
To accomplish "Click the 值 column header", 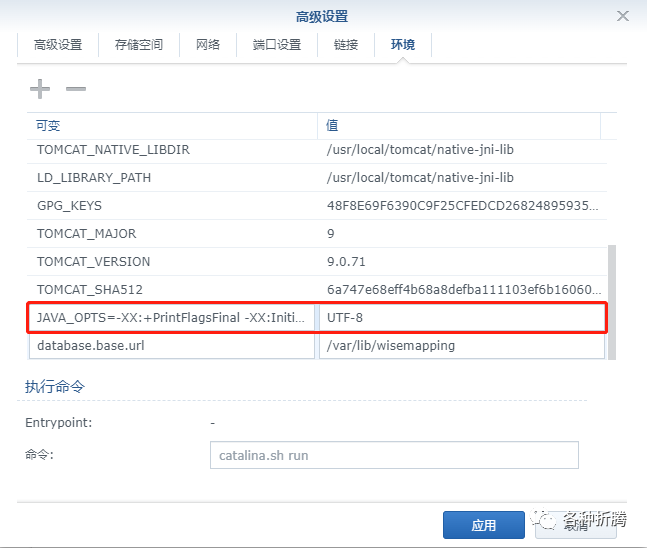I will pyautogui.click(x=459, y=125).
